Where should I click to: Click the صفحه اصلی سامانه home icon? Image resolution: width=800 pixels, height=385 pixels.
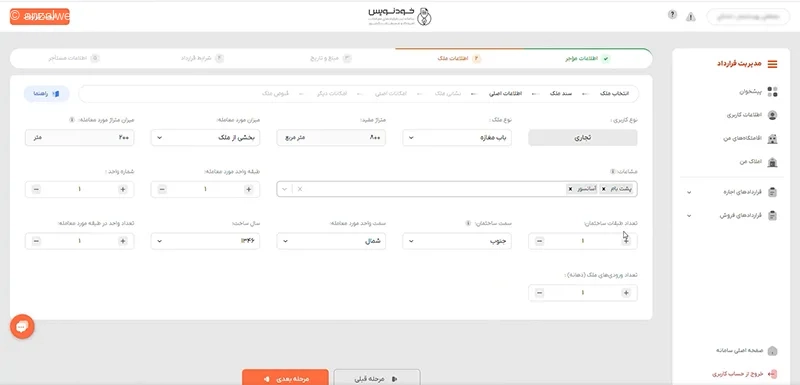(772, 351)
